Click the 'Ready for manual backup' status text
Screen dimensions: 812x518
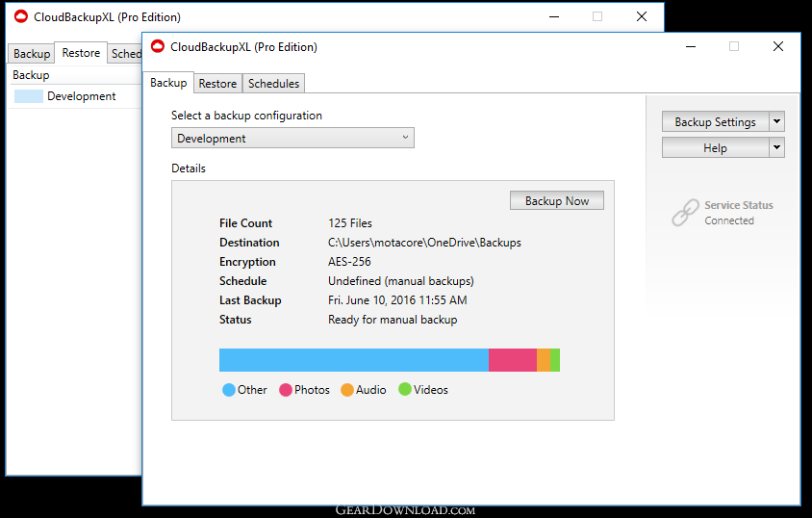pyautogui.click(x=393, y=320)
